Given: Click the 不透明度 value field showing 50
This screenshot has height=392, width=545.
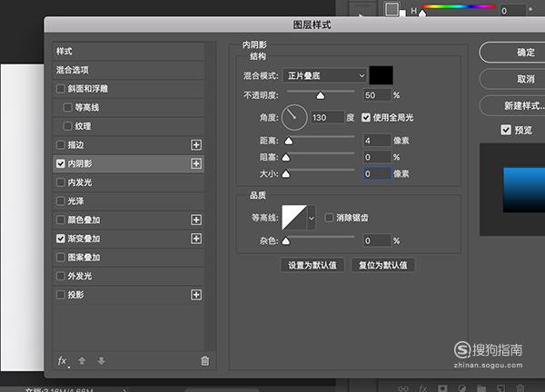Looking at the screenshot, I should pyautogui.click(x=378, y=95).
